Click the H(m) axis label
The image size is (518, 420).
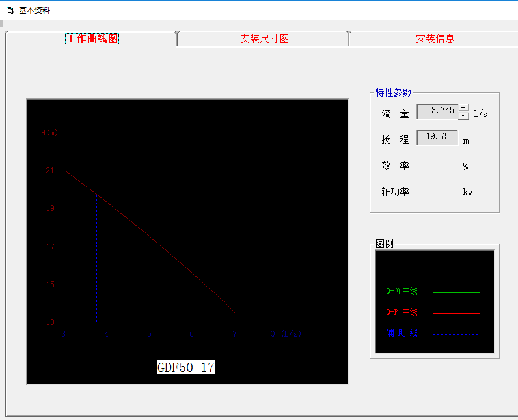(x=49, y=132)
